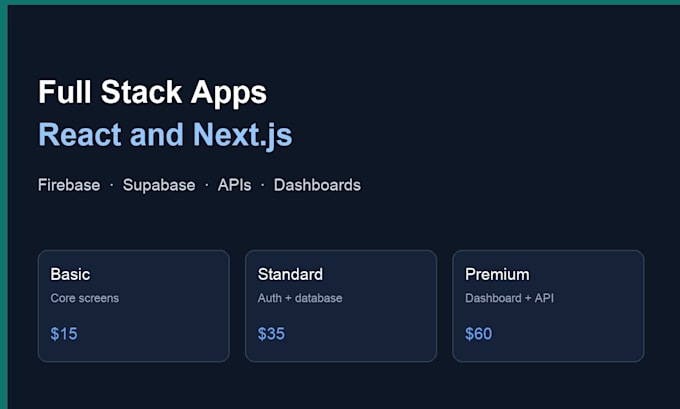
Task: Select the Standard pricing card
Action: pos(341,306)
